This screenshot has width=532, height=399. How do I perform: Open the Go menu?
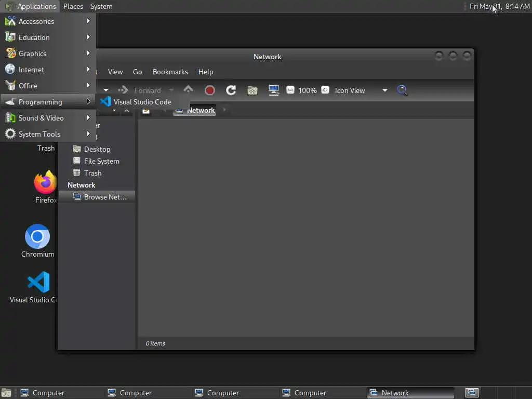(137, 72)
